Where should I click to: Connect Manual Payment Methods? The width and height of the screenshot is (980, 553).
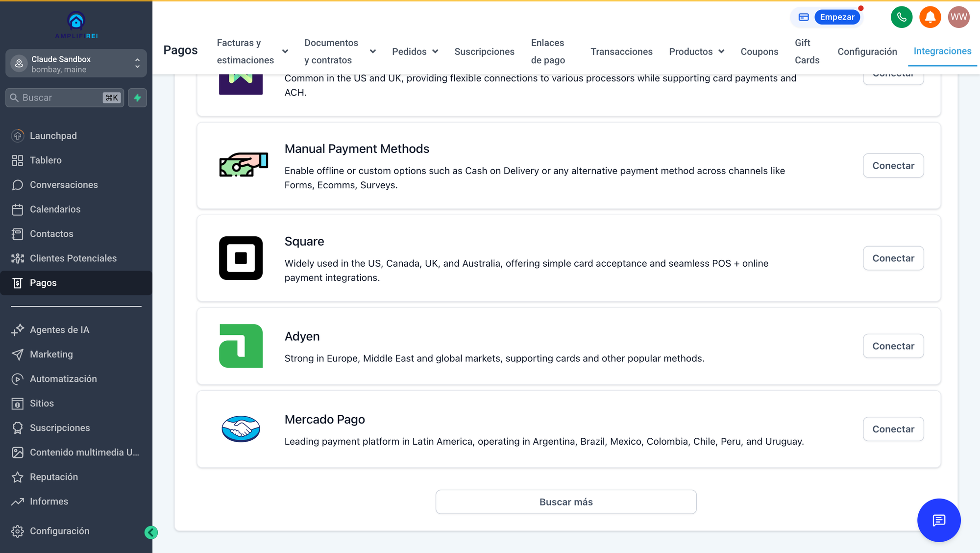[893, 166]
